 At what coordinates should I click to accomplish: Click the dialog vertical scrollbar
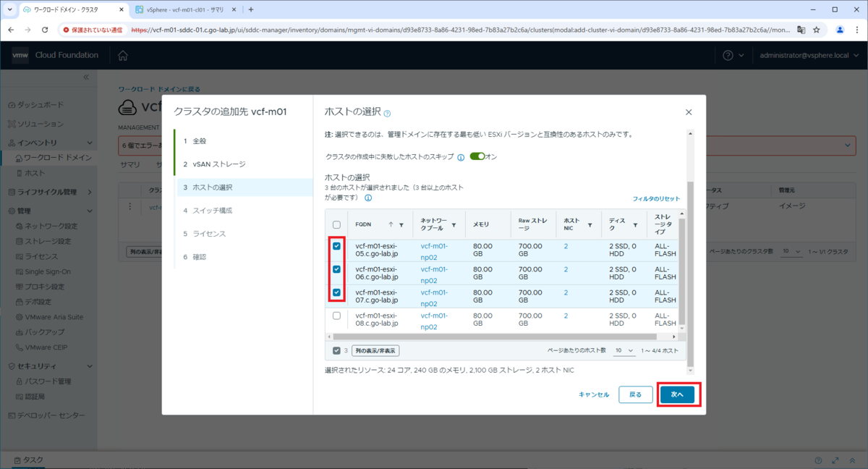tap(690, 274)
